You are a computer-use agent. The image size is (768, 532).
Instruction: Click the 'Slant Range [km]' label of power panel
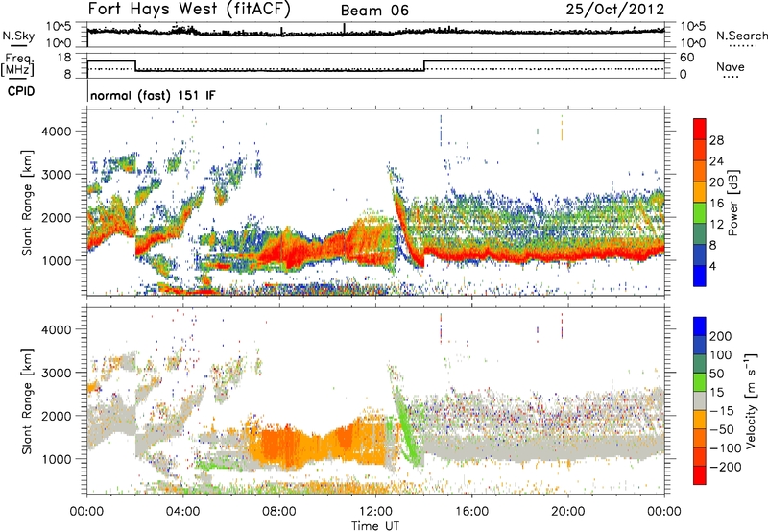[28, 203]
